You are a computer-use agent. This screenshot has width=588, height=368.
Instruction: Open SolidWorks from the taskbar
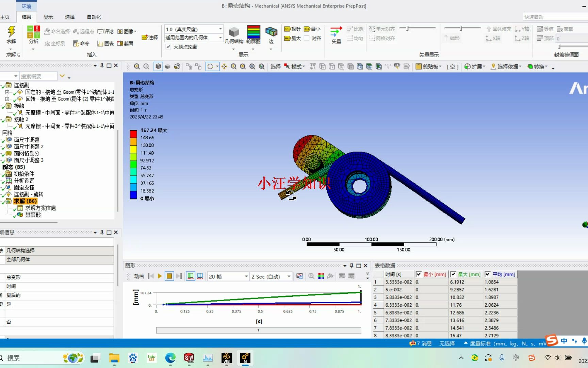pos(189,358)
